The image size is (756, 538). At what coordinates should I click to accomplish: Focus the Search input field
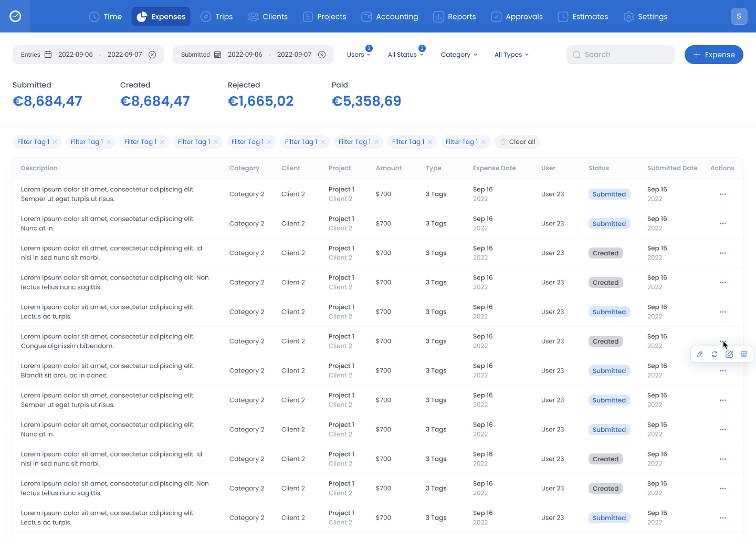[x=625, y=55]
